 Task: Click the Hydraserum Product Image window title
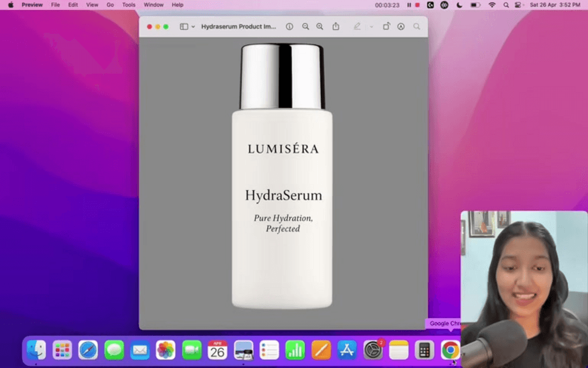tap(238, 27)
